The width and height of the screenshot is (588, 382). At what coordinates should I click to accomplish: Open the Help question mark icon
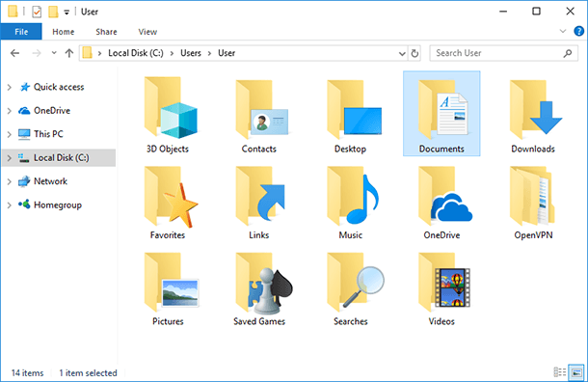[578, 31]
